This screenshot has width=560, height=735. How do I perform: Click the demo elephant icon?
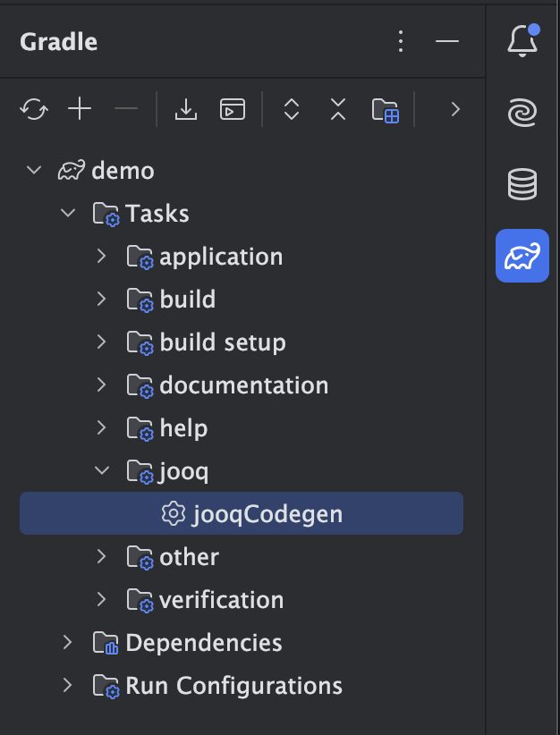point(72,170)
